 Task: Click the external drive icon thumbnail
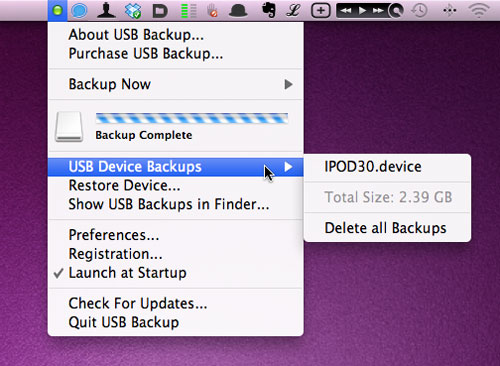coord(69,127)
